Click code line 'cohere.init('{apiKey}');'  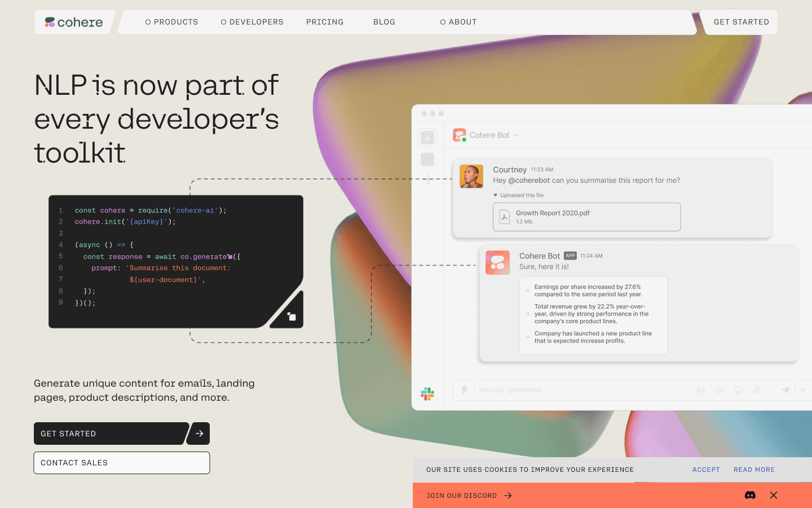click(x=125, y=222)
